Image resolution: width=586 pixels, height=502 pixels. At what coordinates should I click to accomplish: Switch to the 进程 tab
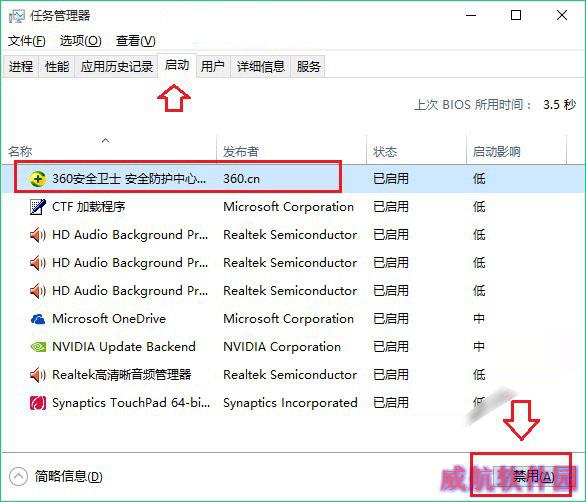(21, 67)
